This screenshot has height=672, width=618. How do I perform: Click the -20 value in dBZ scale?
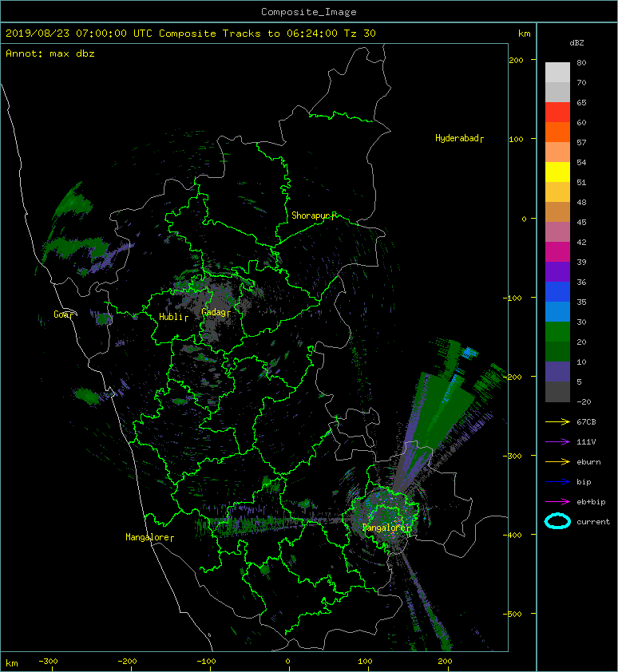[584, 402]
